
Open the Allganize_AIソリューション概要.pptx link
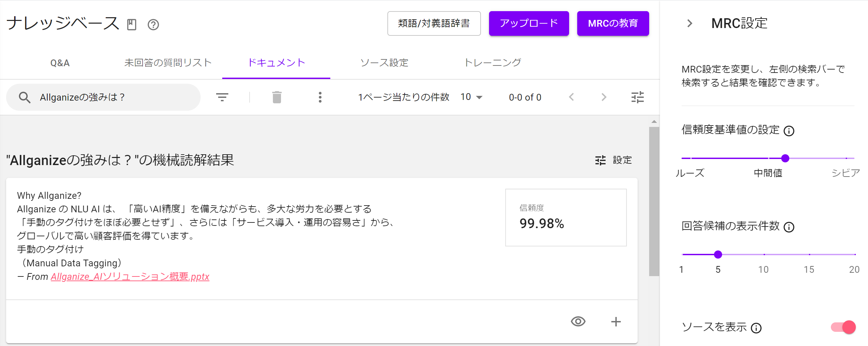130,277
